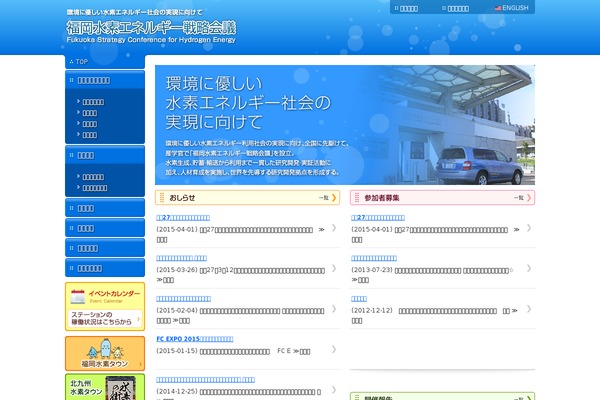Open the news headline link above the 2014-12-25 entry
This screenshot has height=400, width=600.
coord(205,379)
